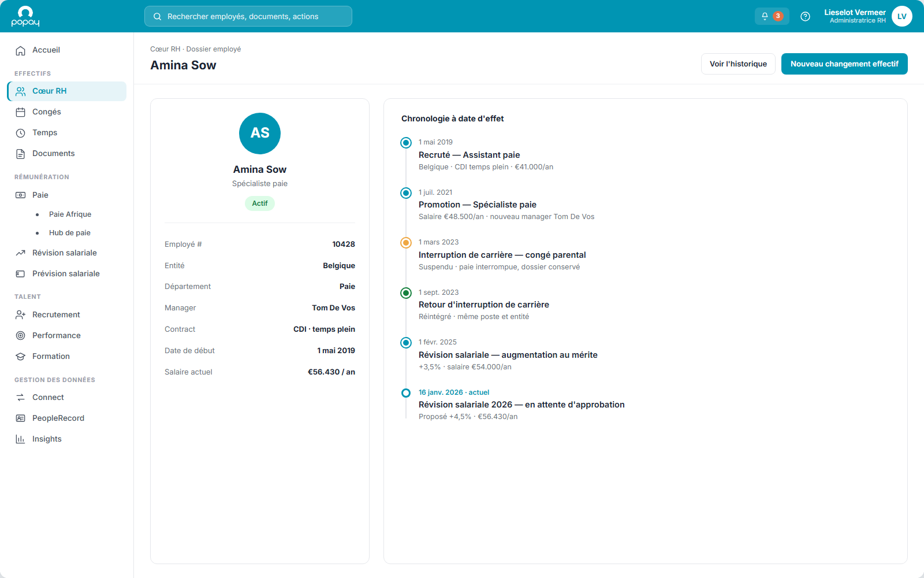
Task: Open PeopleRecord section
Action: tap(66, 418)
